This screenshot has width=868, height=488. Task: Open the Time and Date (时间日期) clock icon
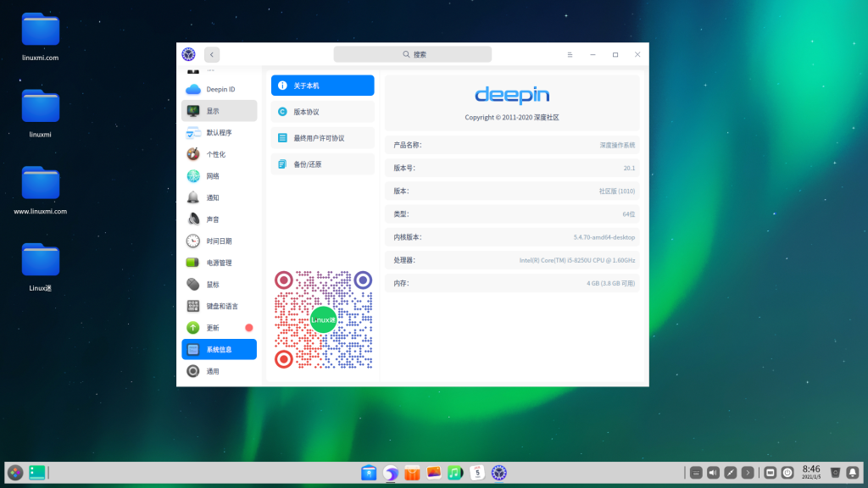pyautogui.click(x=193, y=241)
